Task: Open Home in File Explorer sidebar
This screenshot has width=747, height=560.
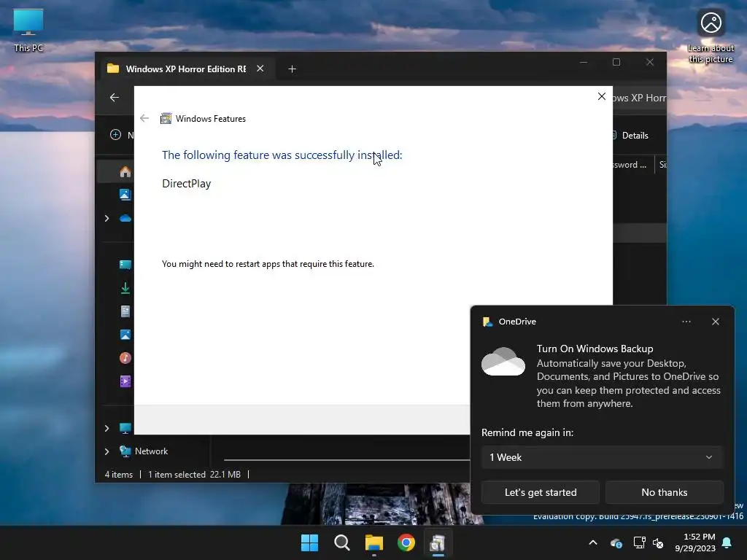Action: (x=125, y=171)
